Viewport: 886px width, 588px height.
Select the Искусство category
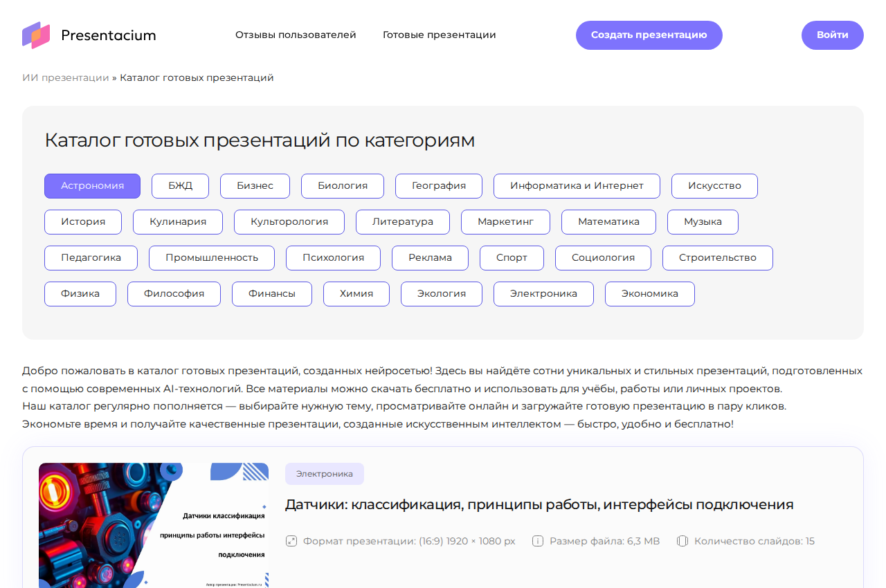714,186
